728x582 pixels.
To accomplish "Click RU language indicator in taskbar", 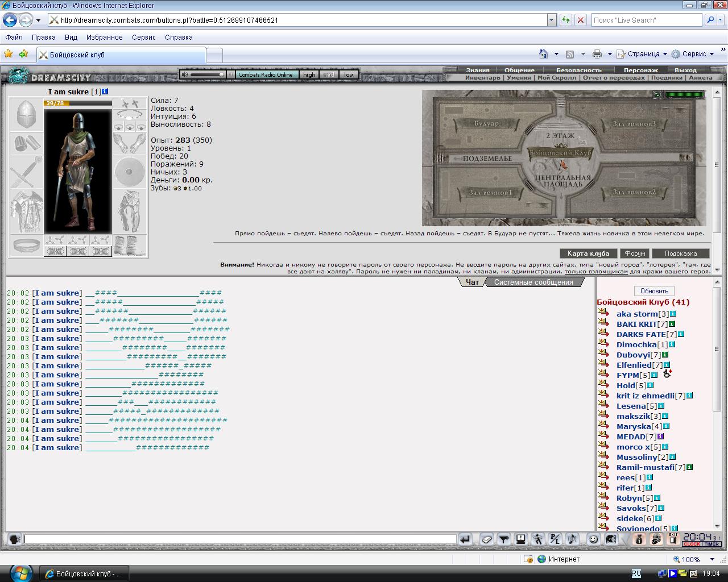I will (636, 573).
